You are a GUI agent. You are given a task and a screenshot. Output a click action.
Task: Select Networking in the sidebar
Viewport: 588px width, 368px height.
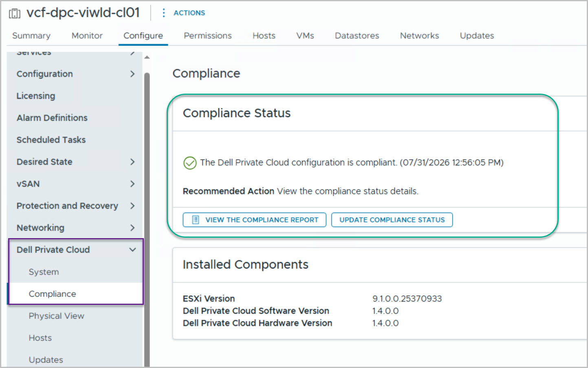coord(40,228)
